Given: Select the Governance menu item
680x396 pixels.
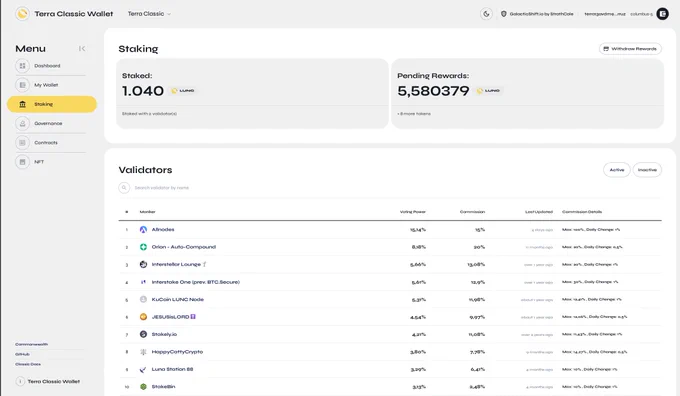Looking at the screenshot, I should pos(48,124).
